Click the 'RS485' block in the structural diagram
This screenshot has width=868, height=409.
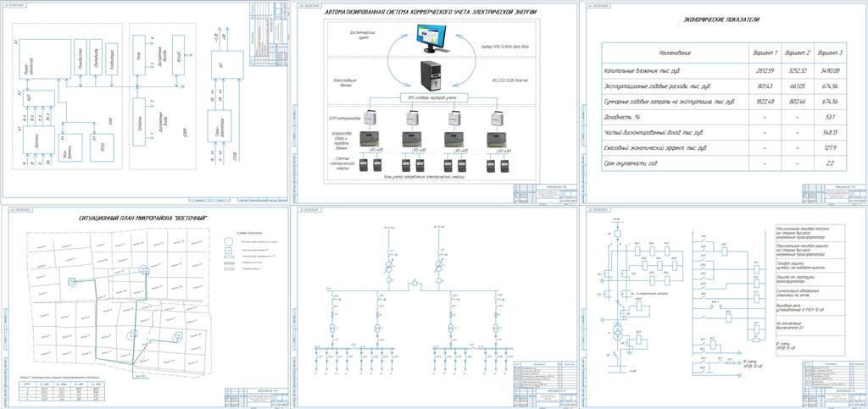click(180, 55)
